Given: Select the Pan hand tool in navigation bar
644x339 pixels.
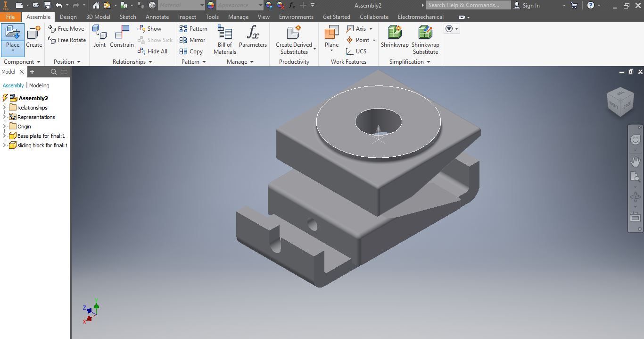Looking at the screenshot, I should pyautogui.click(x=635, y=161).
